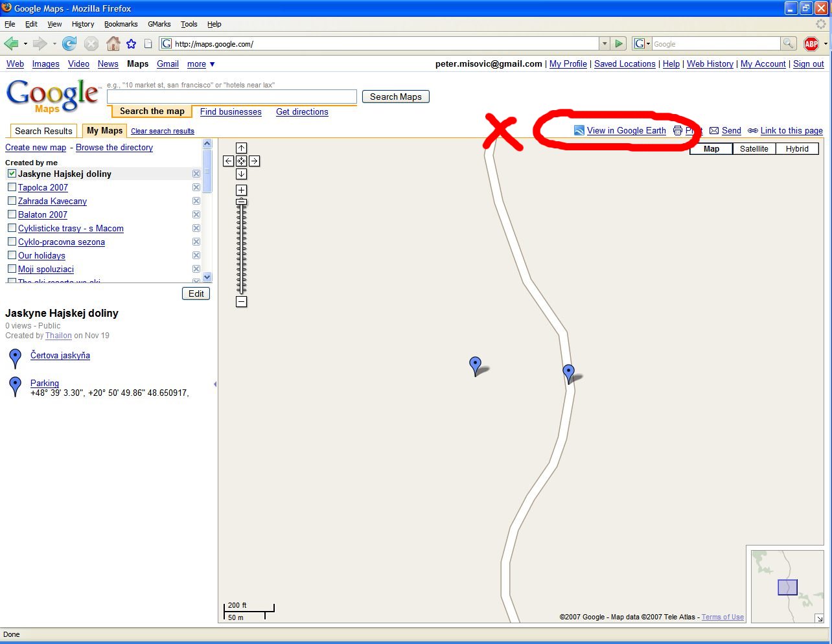Screen dimensions: 832x644
Task: Pan the map down with the arrow
Action: click(x=241, y=174)
